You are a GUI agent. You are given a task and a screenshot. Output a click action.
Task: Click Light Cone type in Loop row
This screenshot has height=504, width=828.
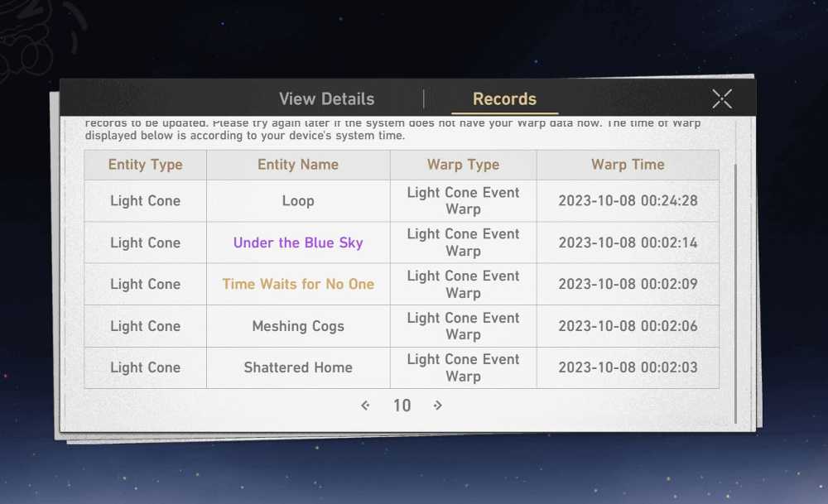145,201
